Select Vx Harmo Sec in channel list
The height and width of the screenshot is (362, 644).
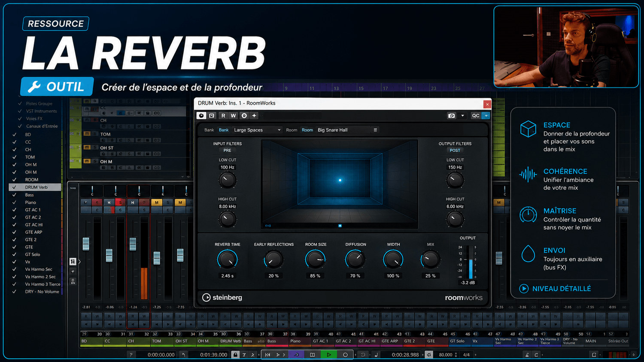click(x=39, y=269)
